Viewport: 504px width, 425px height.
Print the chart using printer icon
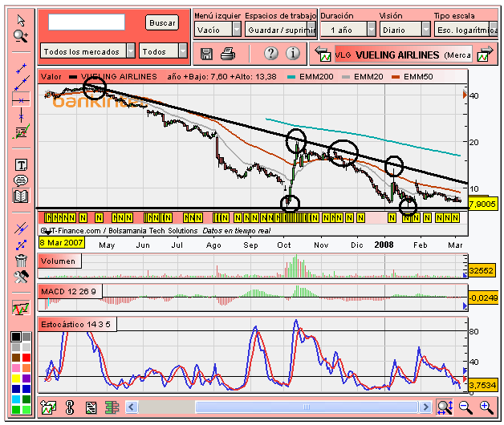pyautogui.click(x=228, y=54)
